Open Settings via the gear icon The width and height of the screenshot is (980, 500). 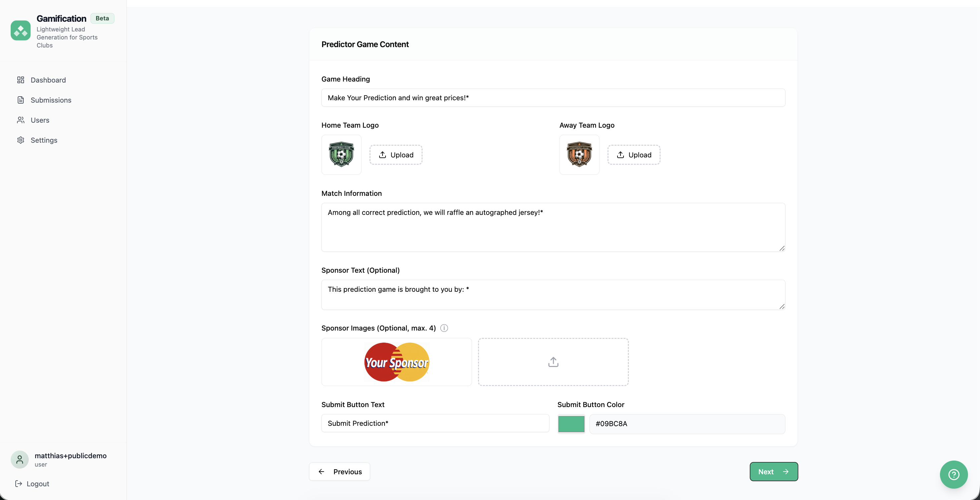(21, 140)
